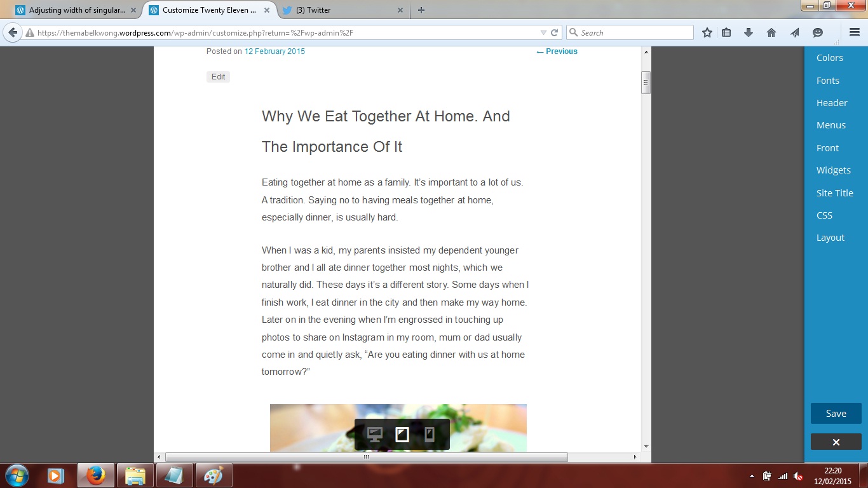Screen dimensions: 868x488
Task: Open the 12 February 2015 date link
Action: [x=275, y=51]
